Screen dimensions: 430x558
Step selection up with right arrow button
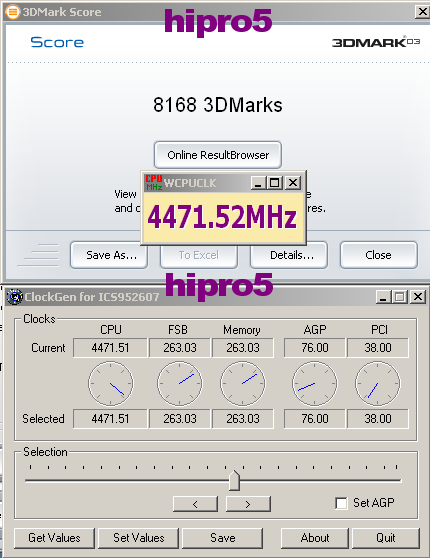248,504
